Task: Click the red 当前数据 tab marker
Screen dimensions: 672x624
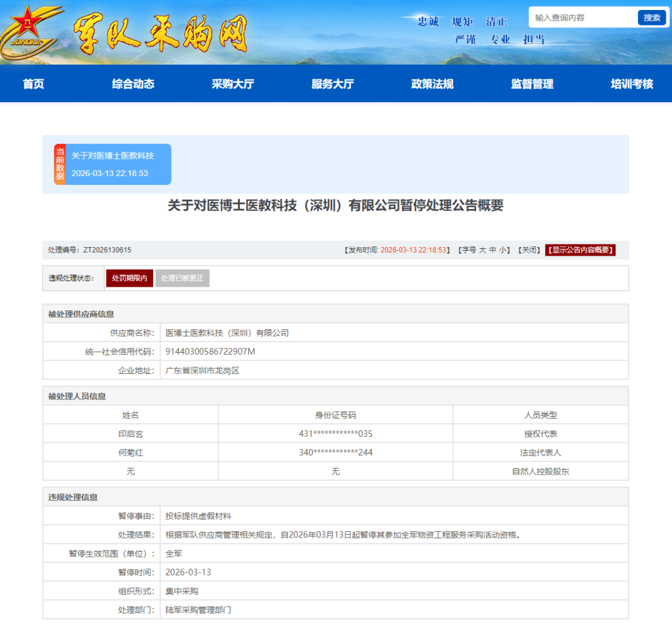Action: click(59, 164)
